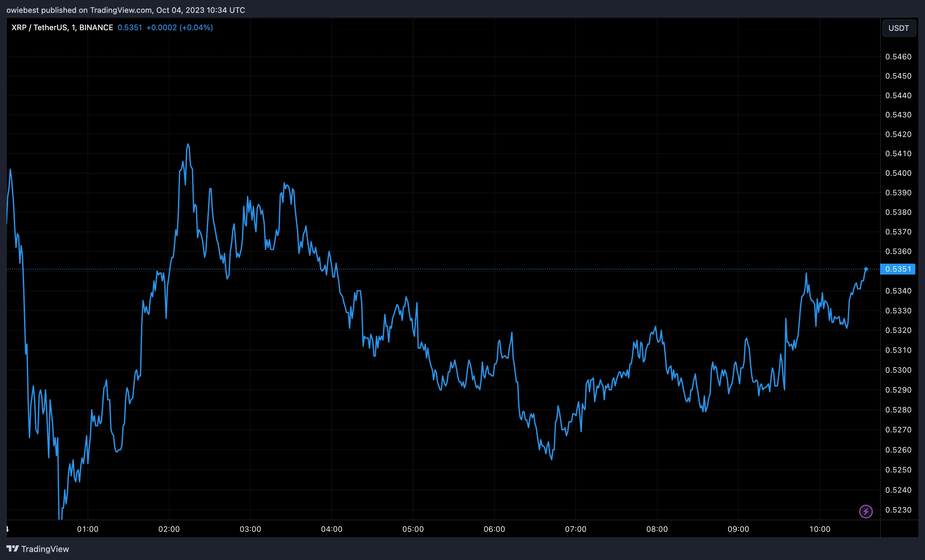
Task: Click the TradingView wordmark link at bottom
Action: point(46,549)
